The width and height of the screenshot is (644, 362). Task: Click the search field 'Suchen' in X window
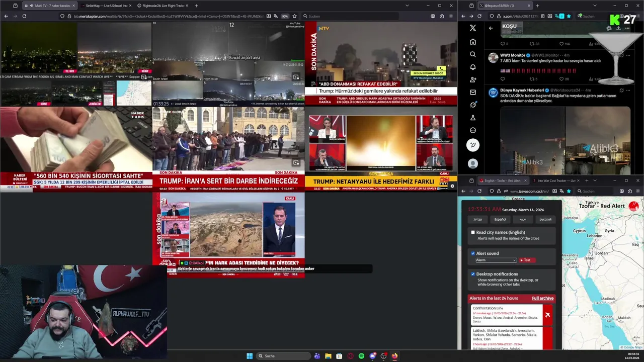click(x=594, y=16)
